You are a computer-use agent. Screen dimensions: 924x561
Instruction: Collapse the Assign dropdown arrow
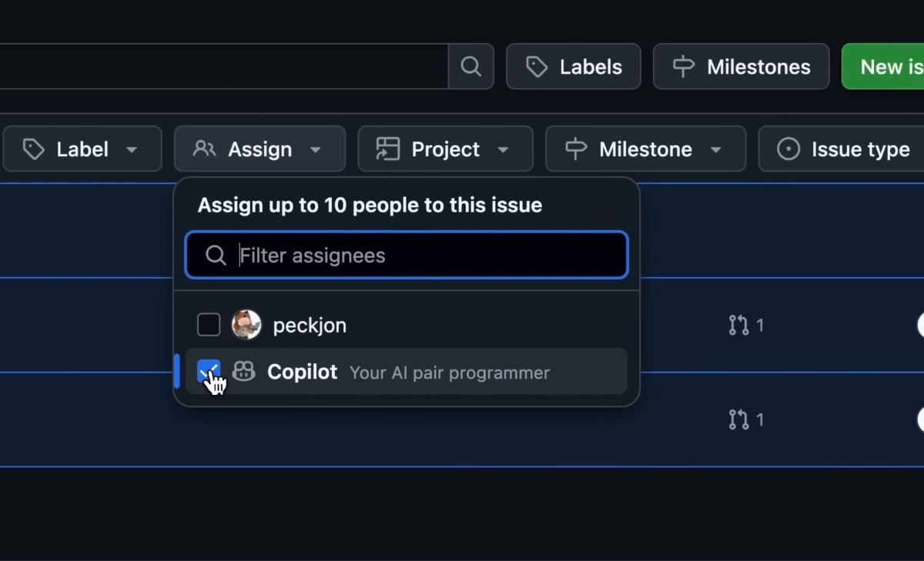315,149
